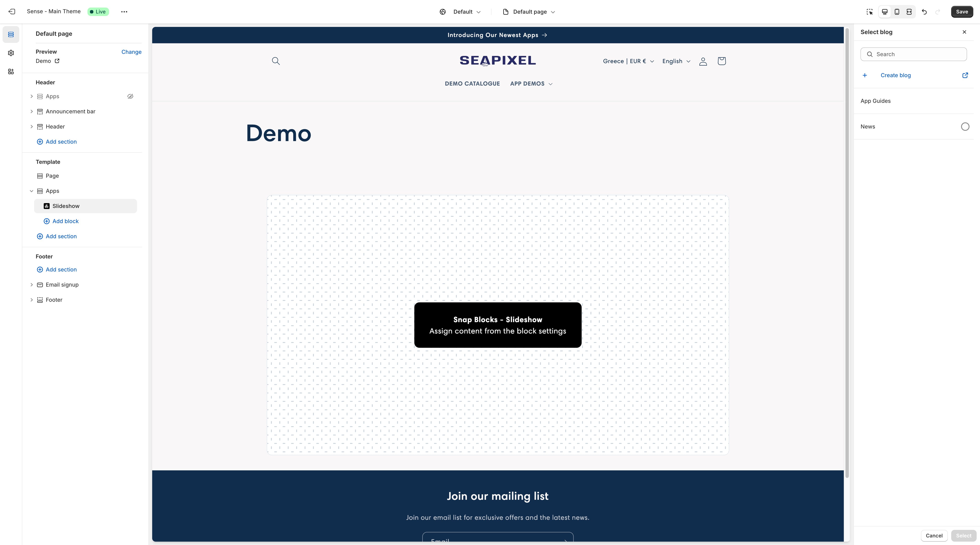Expand the Footer section in left panel
Screen dimensions: 980x545
pos(32,299)
